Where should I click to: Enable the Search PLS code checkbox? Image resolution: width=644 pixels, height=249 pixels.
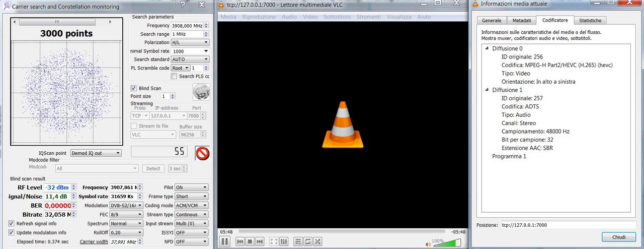tap(174, 76)
